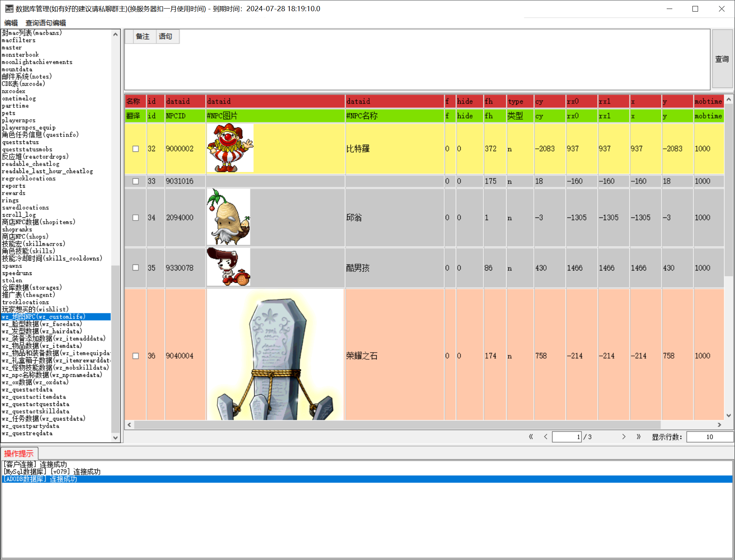
Task: Go to the previous results page
Action: coord(546,437)
